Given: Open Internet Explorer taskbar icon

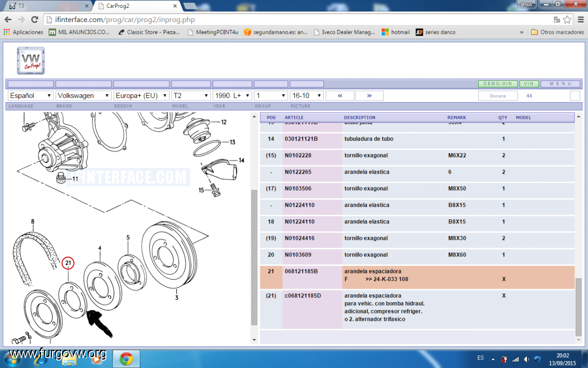Looking at the screenshot, I should pos(41,359).
